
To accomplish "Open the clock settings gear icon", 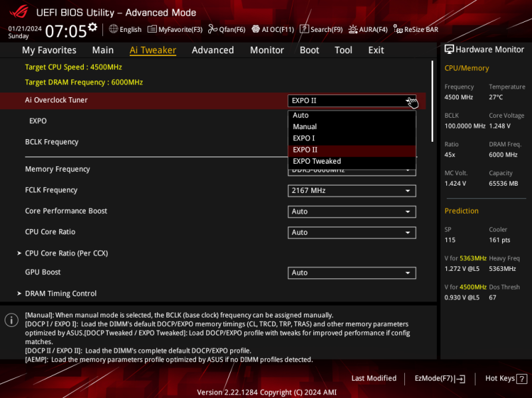I will [92, 27].
